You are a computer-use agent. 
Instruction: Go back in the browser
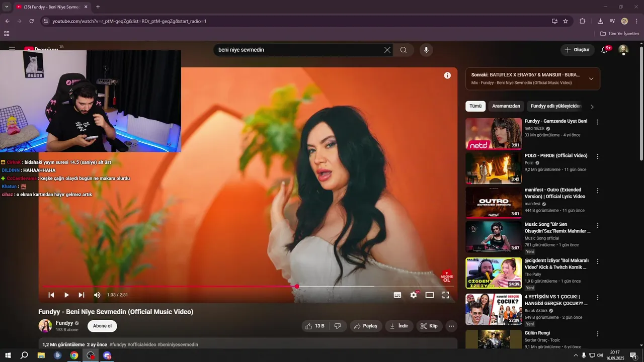click(x=7, y=21)
